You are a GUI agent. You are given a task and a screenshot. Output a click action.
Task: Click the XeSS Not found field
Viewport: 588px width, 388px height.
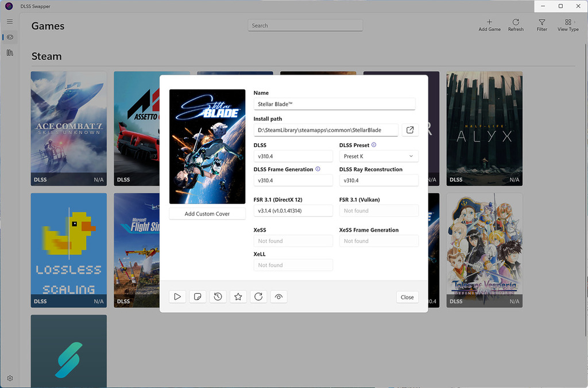pyautogui.click(x=293, y=241)
